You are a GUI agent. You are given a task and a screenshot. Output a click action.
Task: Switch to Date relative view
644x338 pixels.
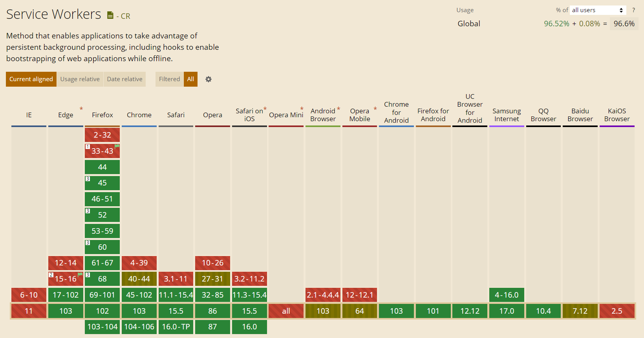[x=124, y=79]
